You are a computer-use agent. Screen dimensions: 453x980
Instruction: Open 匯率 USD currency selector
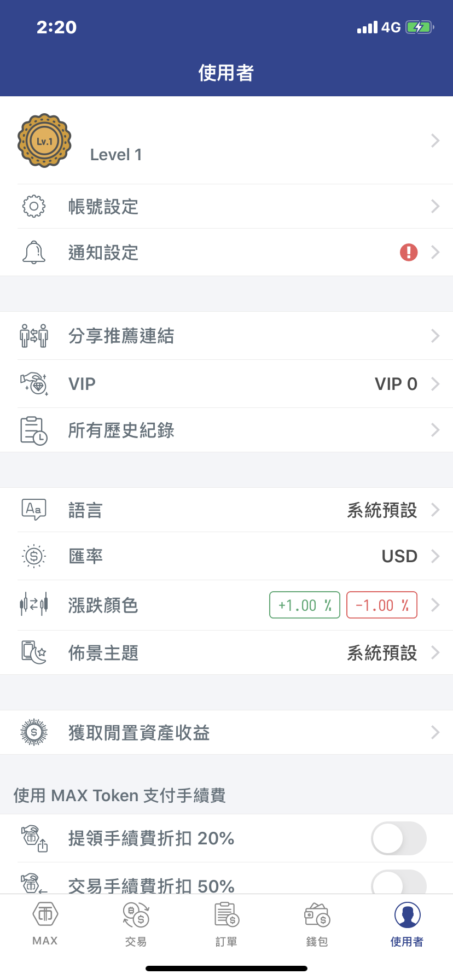[399, 556]
